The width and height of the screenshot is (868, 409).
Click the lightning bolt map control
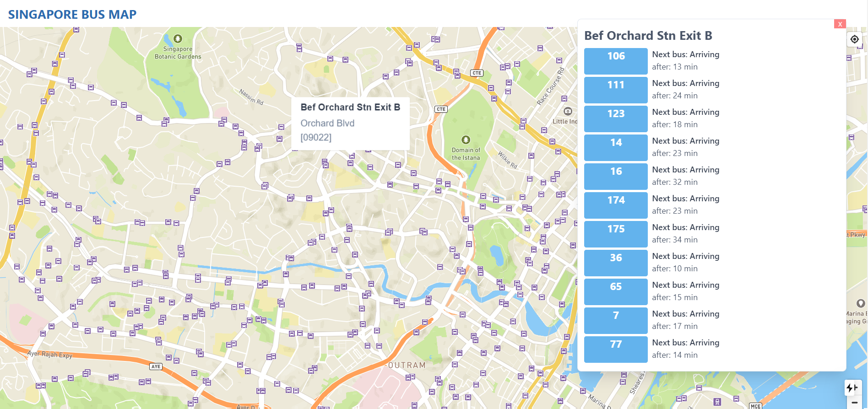point(851,388)
